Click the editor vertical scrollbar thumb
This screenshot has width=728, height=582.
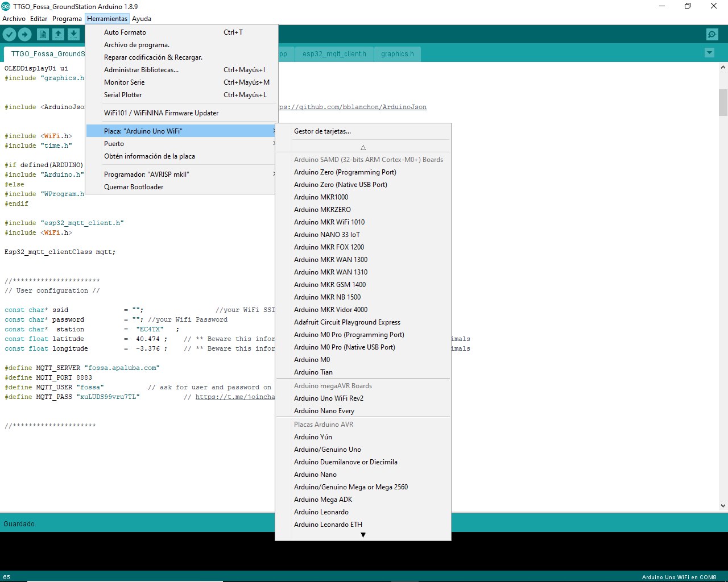723,102
